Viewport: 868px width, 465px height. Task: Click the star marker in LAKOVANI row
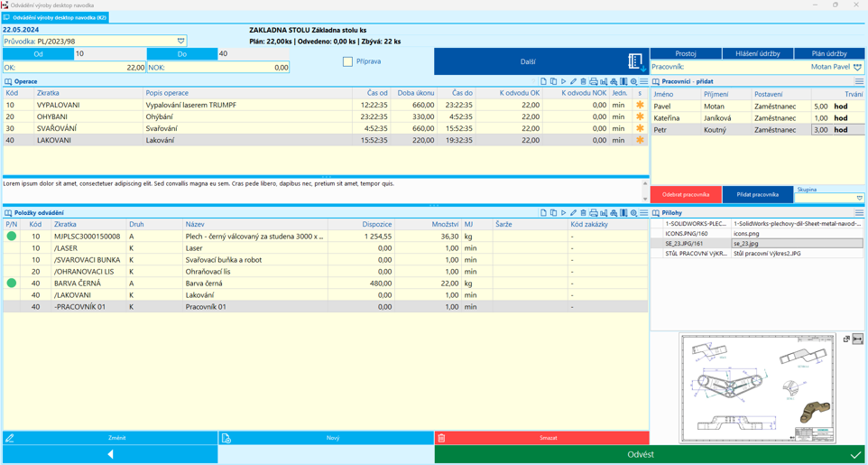[640, 140]
